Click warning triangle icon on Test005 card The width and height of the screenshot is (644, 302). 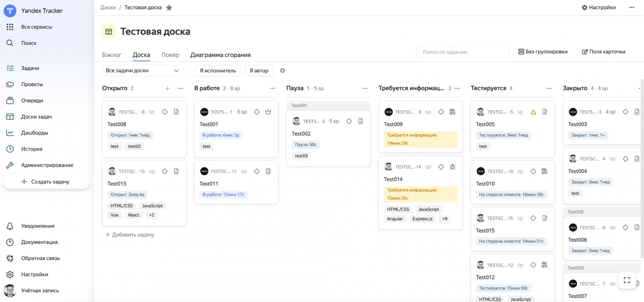tap(533, 112)
